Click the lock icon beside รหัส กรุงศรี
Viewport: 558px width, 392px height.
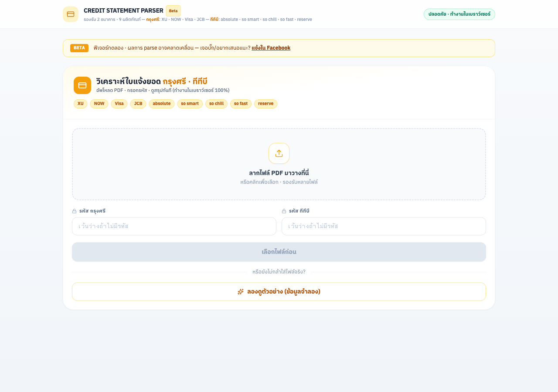(74, 211)
